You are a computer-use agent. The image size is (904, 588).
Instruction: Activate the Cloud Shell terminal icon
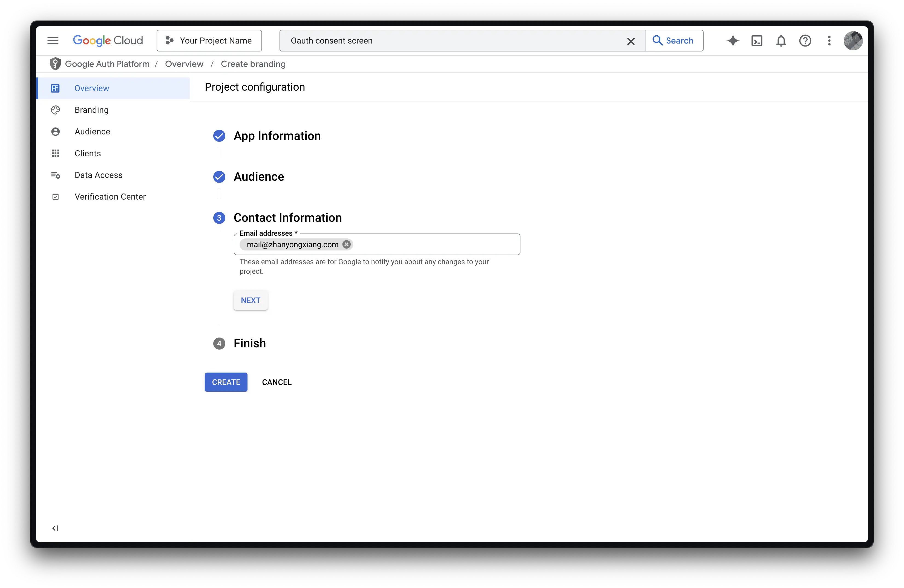tap(757, 41)
